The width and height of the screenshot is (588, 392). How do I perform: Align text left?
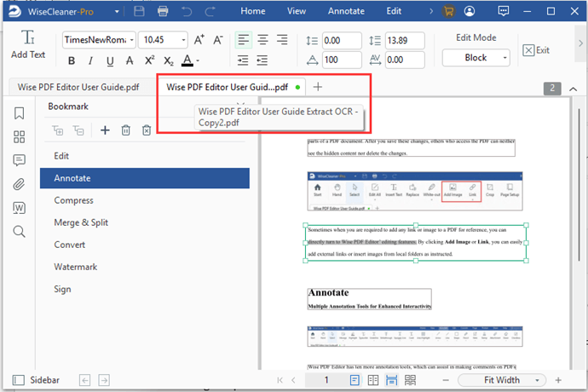244,40
